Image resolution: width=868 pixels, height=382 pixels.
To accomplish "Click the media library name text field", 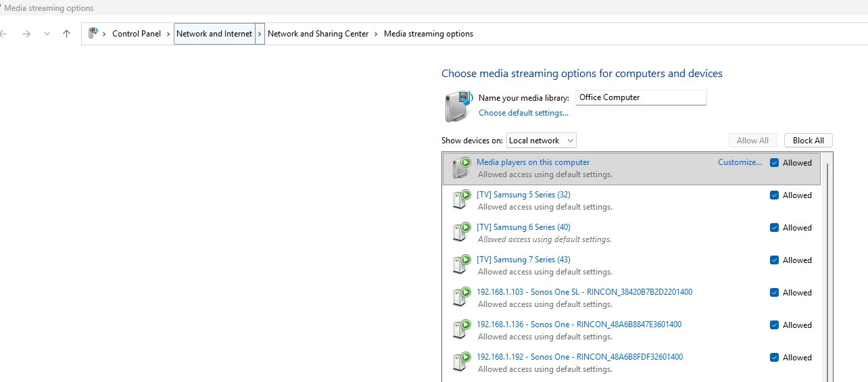I will click(640, 97).
